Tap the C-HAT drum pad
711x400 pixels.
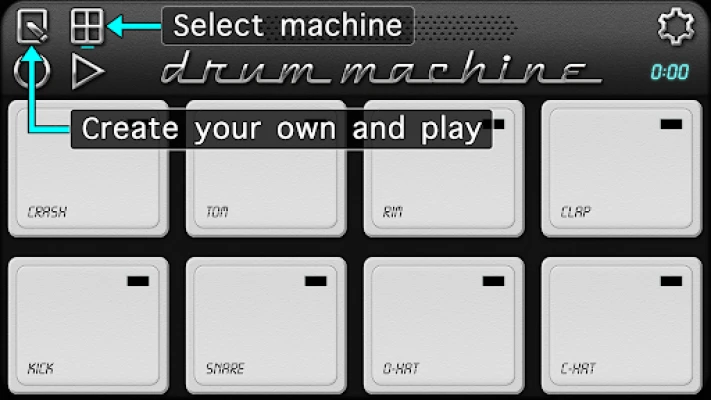[622, 325]
